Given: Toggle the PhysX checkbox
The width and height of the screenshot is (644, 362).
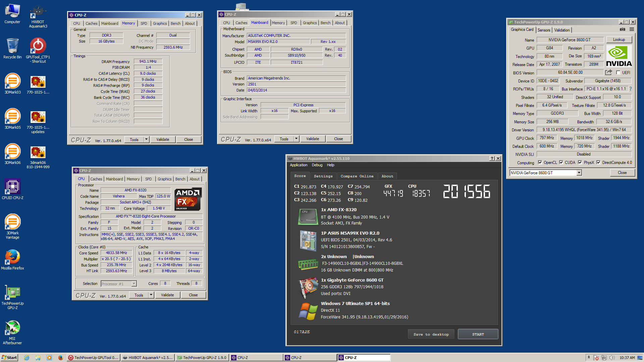Looking at the screenshot, I should 580,163.
